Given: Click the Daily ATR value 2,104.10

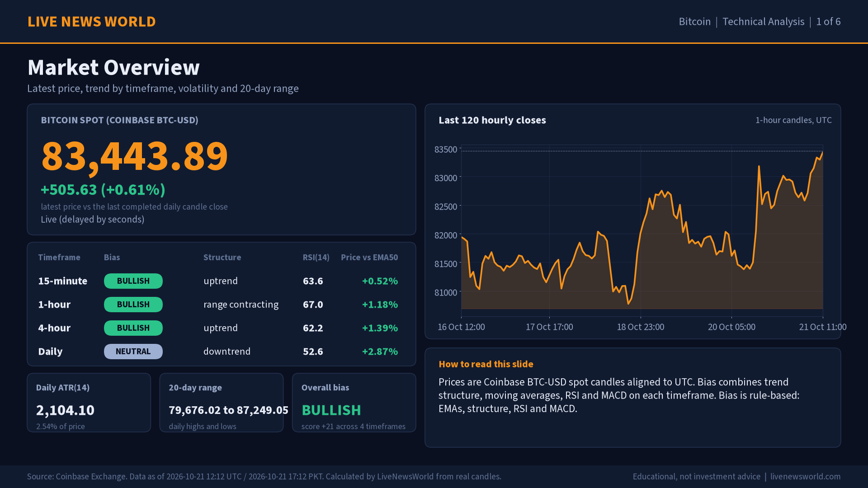Looking at the screenshot, I should click(x=65, y=410).
